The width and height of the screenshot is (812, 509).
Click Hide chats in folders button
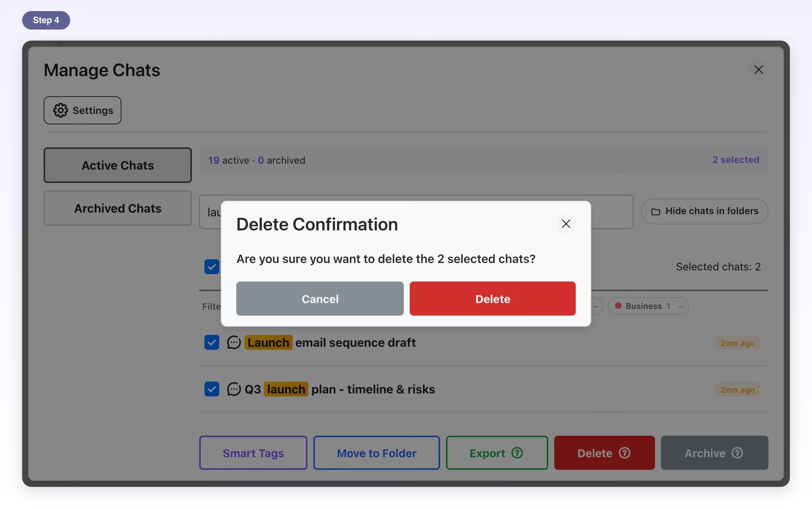coord(705,211)
